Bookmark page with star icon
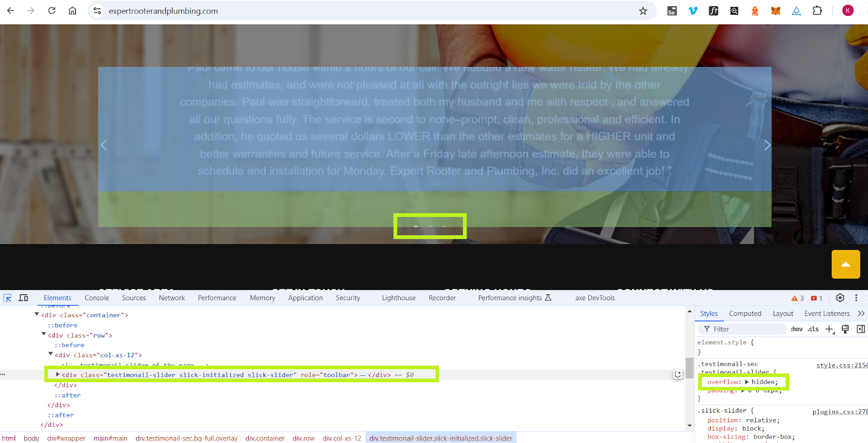The width and height of the screenshot is (868, 443). [x=643, y=11]
